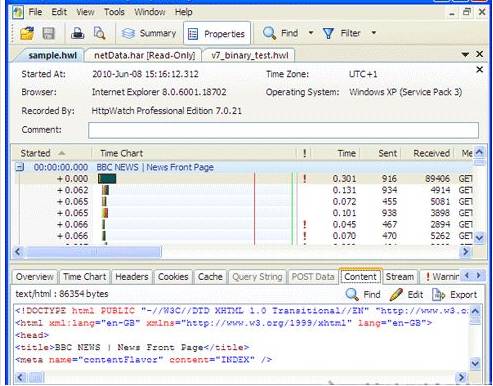Click inside the Comment input field
493x386 pixels.
pyautogui.click(x=283, y=130)
